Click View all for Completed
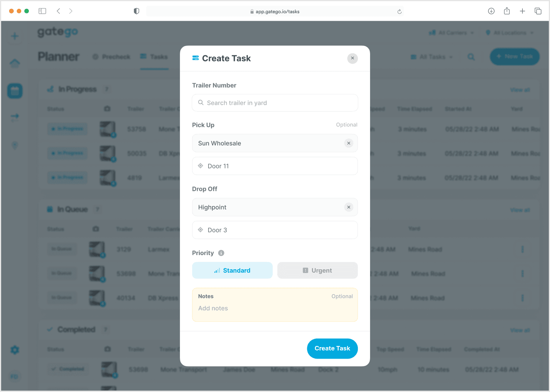This screenshot has width=550, height=392. tap(520, 330)
